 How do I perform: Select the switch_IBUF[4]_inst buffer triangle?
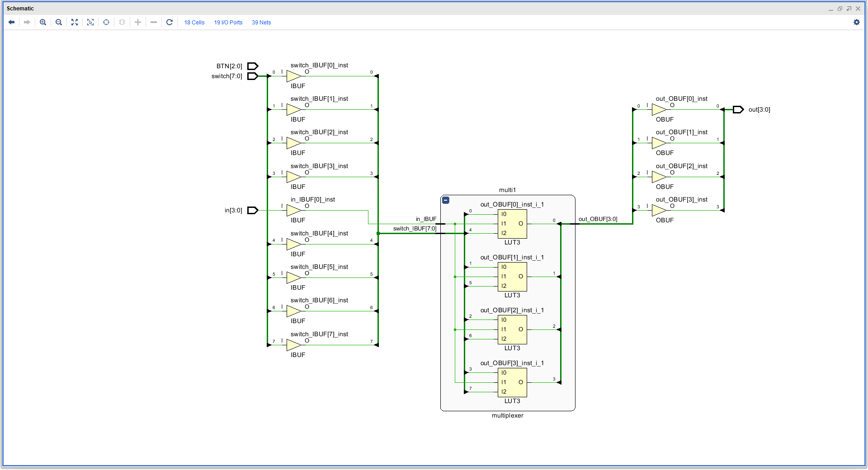point(294,244)
